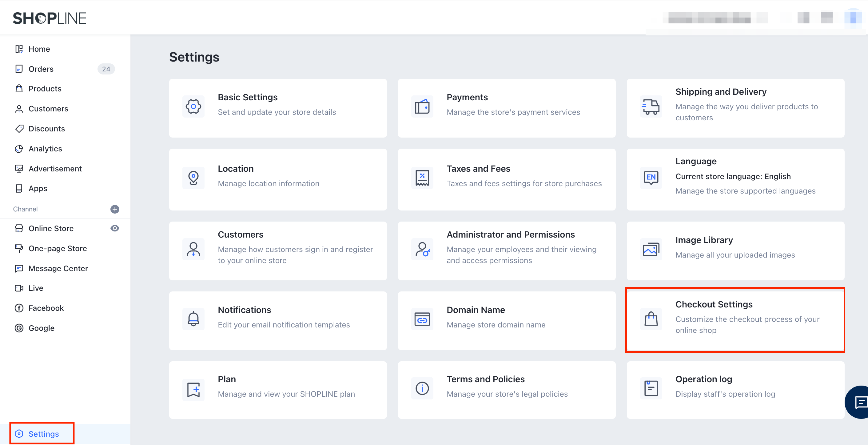Add a new sales channel

114,209
